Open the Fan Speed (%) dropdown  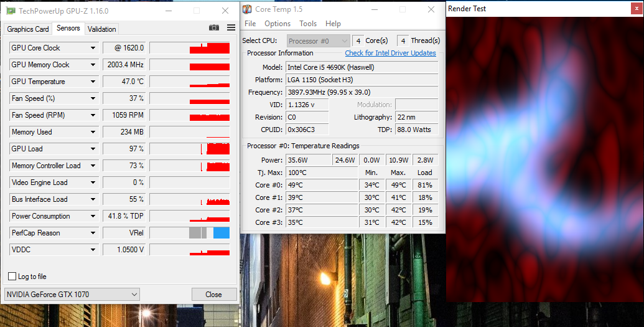(x=93, y=98)
